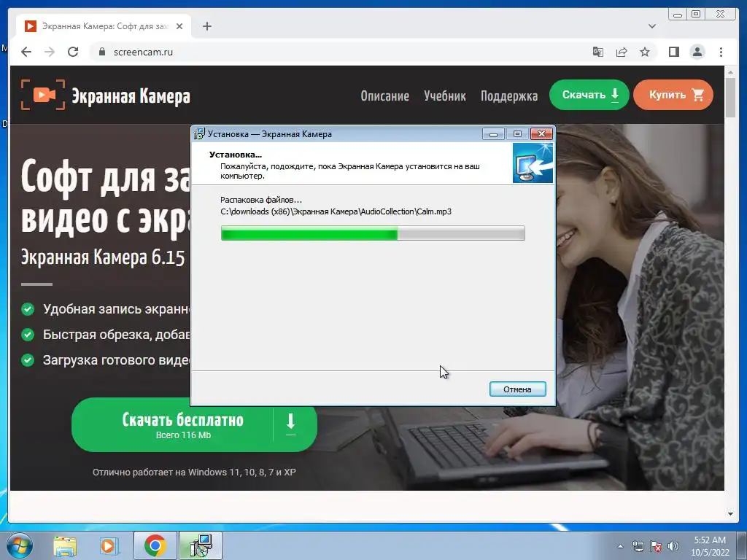This screenshot has height=560, width=747.
Task: Open Windows Explorer from the taskbar
Action: pyautogui.click(x=65, y=545)
